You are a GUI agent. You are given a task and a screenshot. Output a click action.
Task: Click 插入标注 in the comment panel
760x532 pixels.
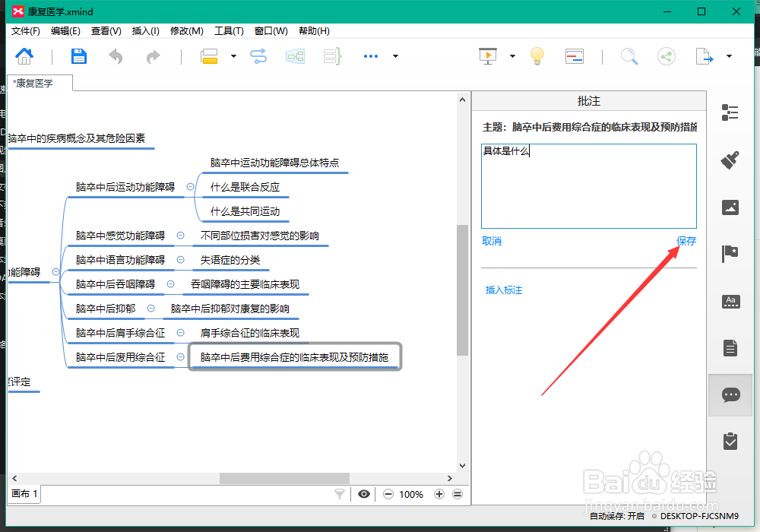503,290
